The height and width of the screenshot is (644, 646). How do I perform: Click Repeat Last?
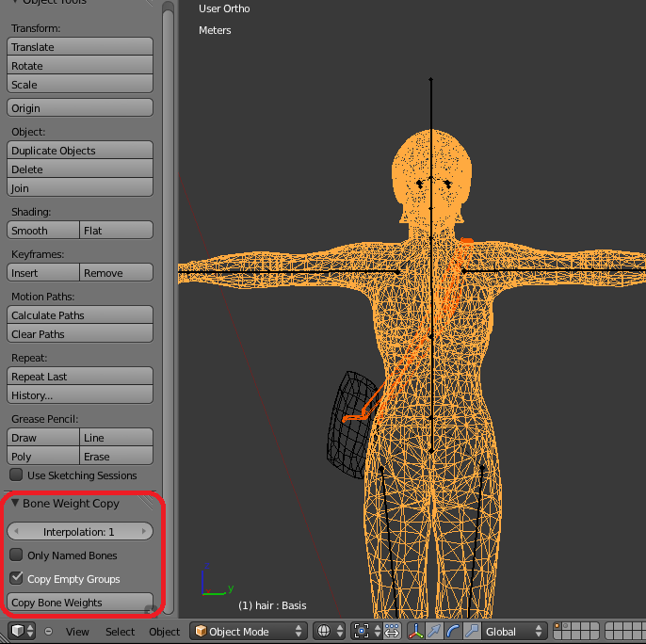(x=80, y=376)
